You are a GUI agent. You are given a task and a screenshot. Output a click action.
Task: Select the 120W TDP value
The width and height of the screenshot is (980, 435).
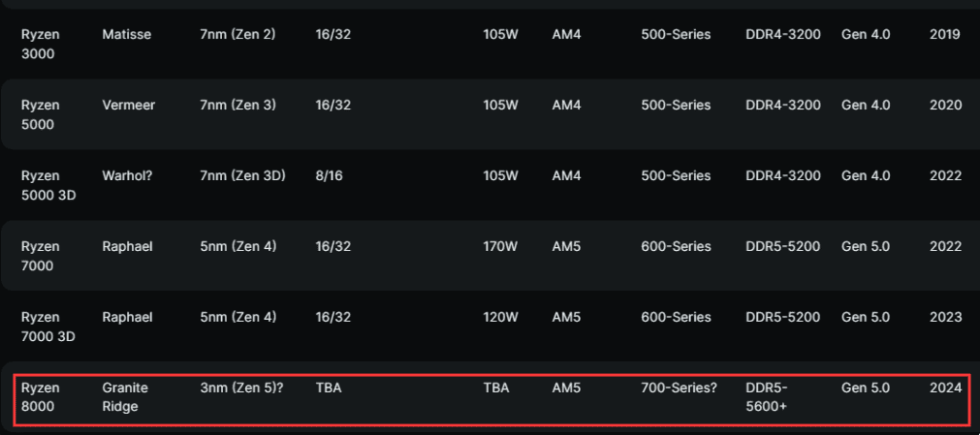click(500, 317)
